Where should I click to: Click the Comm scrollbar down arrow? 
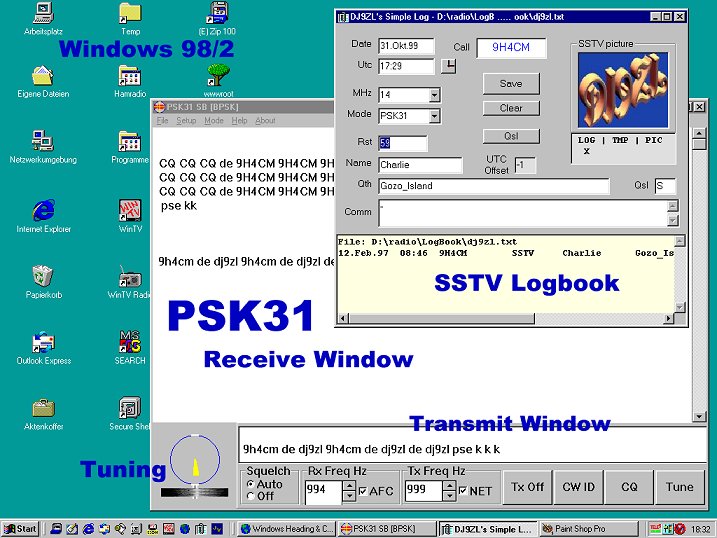click(x=672, y=220)
